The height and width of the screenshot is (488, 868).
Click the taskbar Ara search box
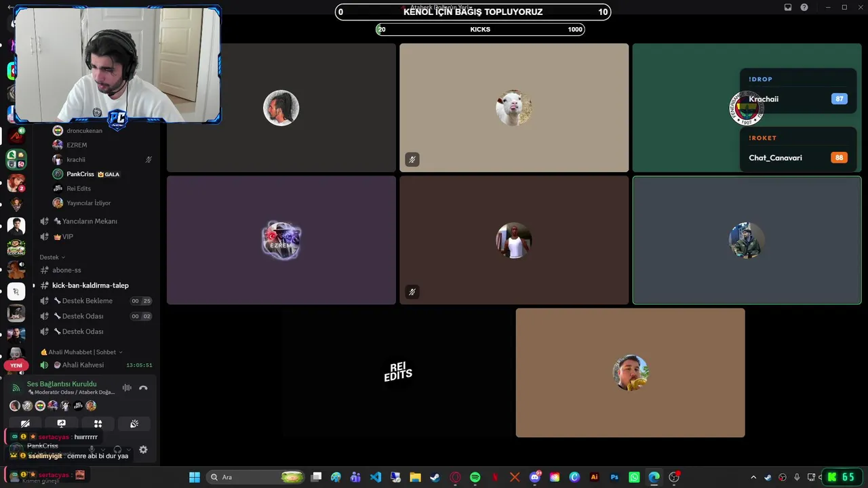pyautogui.click(x=256, y=477)
